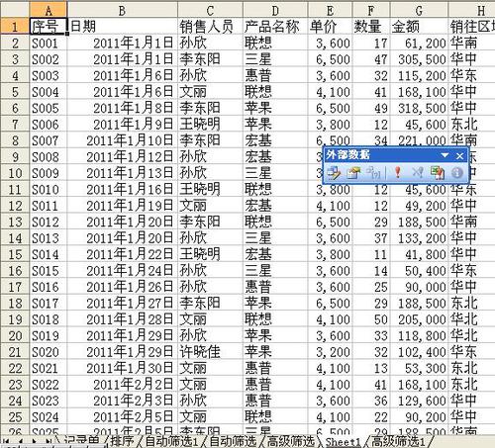Click the Select All corner button
Image resolution: width=495 pixels, height=448 pixels.
tap(15, 9)
